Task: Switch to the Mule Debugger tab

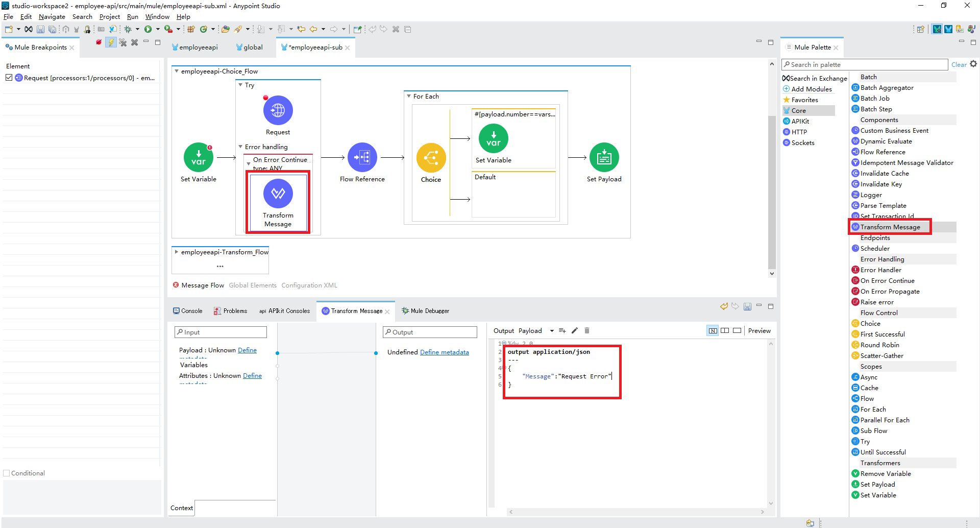Action: click(x=425, y=311)
